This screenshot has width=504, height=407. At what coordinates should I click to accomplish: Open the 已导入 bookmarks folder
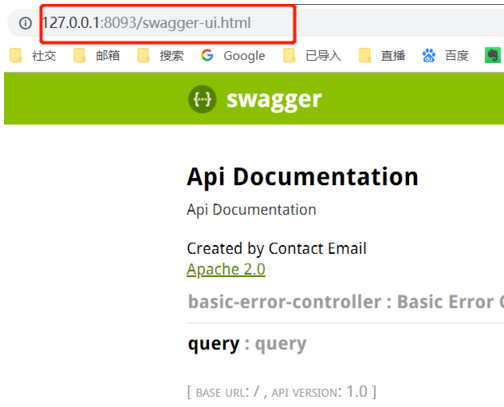point(312,55)
